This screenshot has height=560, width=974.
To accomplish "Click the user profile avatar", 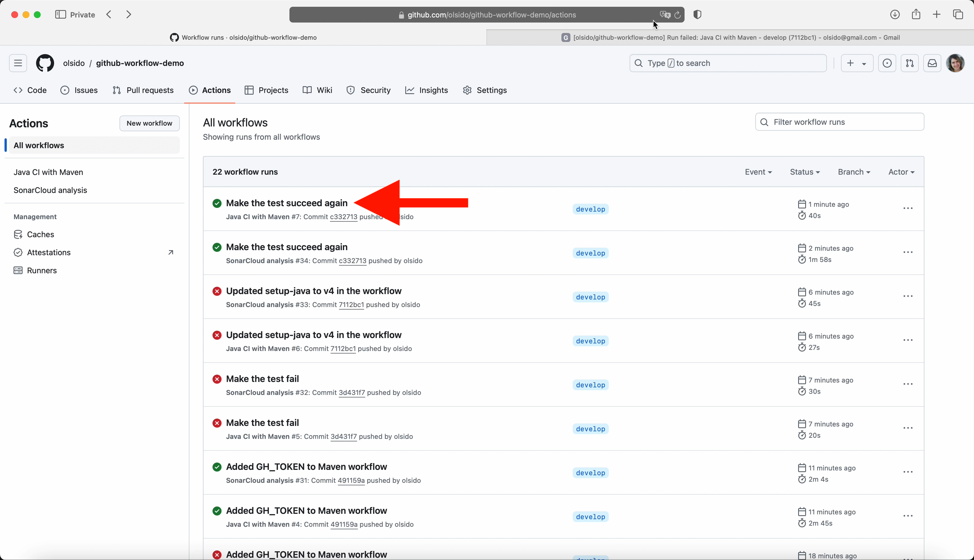I will click(955, 63).
